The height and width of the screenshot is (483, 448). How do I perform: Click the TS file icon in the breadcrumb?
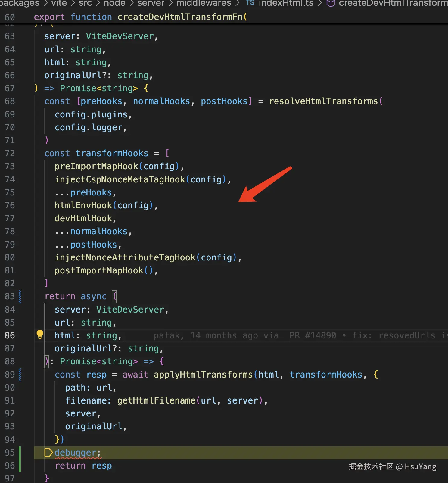[x=250, y=3]
